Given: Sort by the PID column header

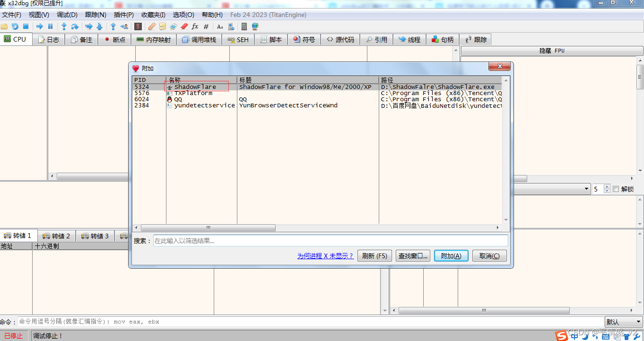Looking at the screenshot, I should click(x=149, y=80).
